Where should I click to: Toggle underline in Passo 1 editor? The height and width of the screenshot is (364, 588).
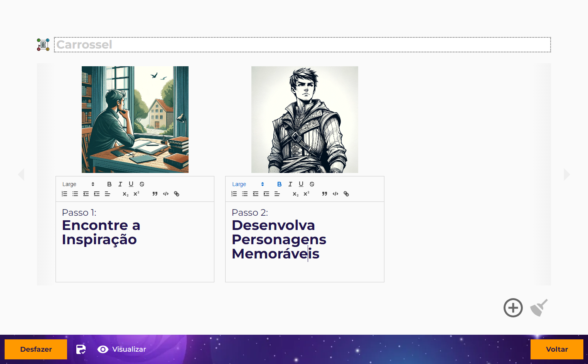(131, 184)
